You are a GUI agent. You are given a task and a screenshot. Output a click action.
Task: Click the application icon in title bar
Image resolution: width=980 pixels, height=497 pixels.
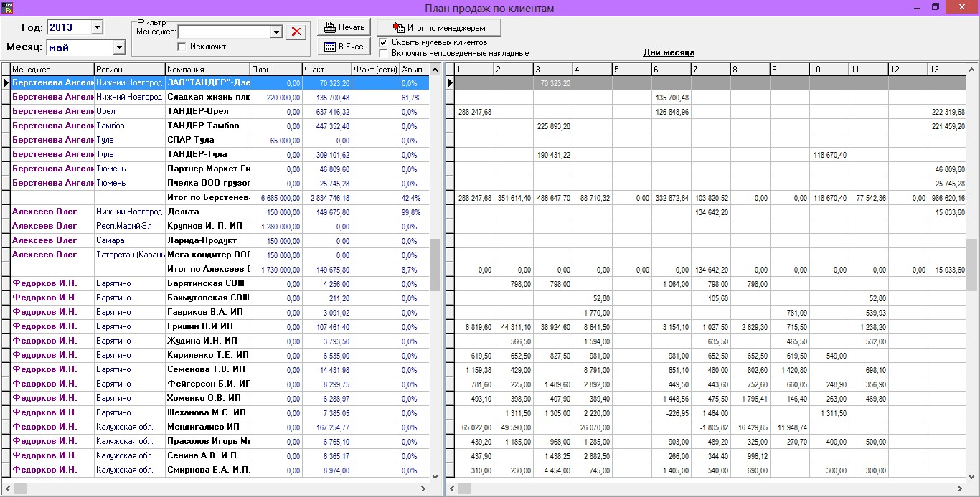pos(8,7)
